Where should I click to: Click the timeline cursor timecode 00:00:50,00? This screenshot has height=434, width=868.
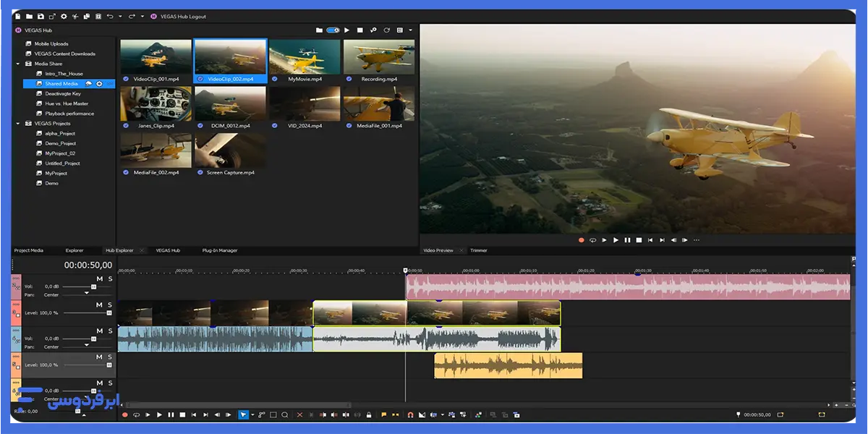coord(88,265)
